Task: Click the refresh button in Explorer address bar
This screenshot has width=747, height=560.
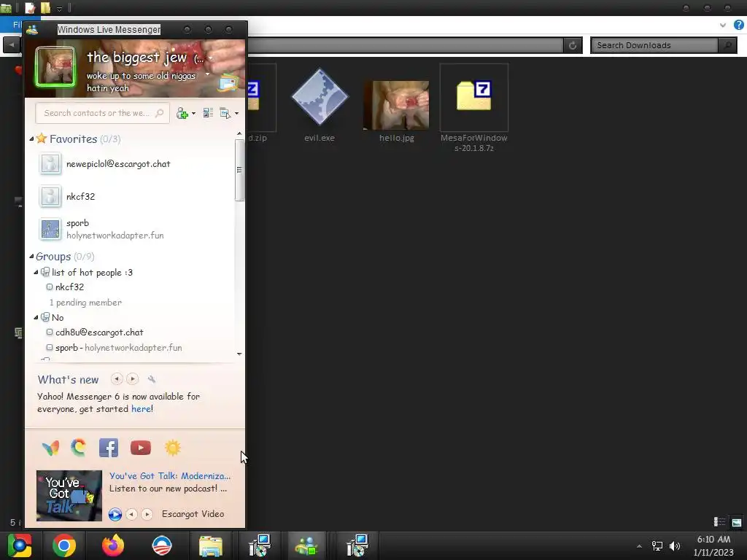Action: (x=573, y=45)
